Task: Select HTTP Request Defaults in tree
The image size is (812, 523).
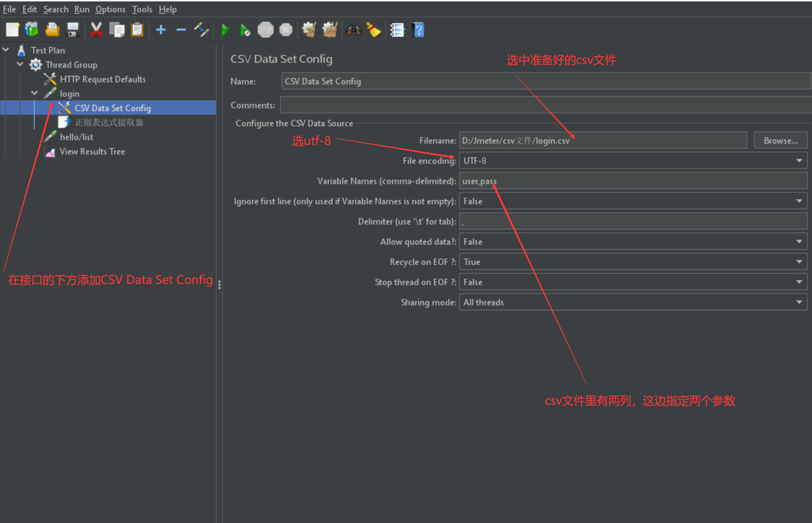Action: tap(103, 79)
